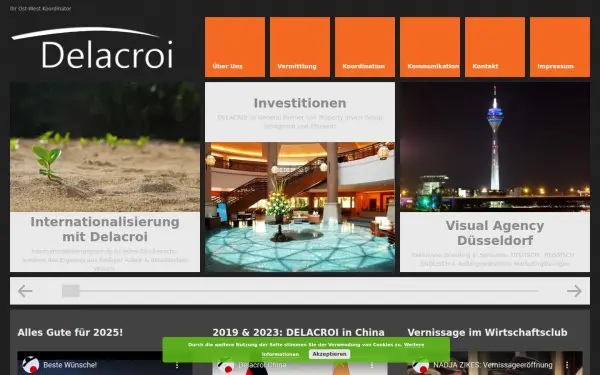Accept cookies with Akzeptieren button
The width and height of the screenshot is (600, 375).
point(329,354)
